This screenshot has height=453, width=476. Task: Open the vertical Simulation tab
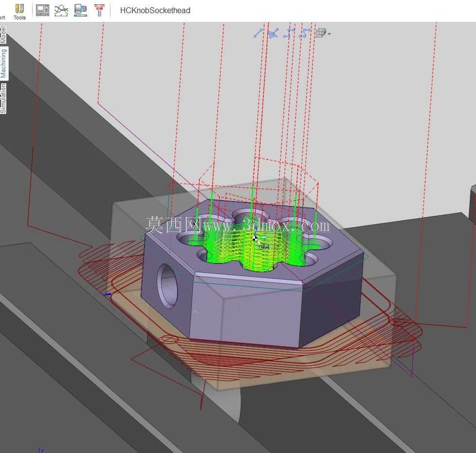point(3,98)
